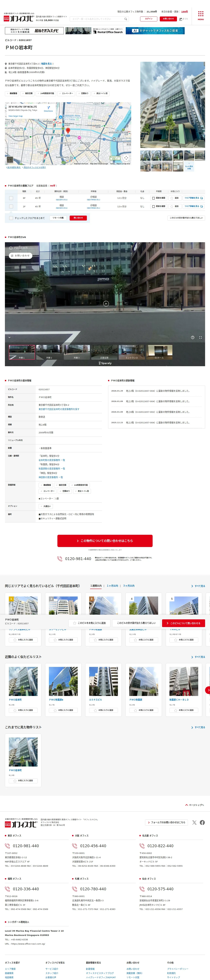This screenshot has height=980, width=210.
Task: Click red 問い合わせ button under floor table
Action: point(78,218)
